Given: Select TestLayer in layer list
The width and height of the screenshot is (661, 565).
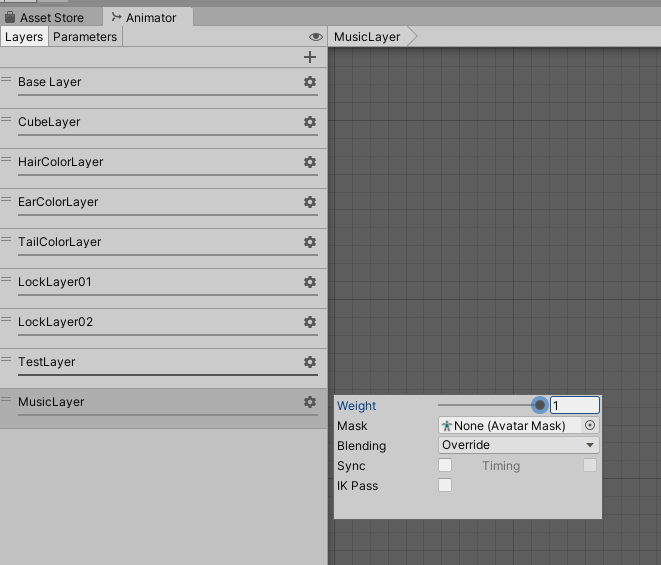Looking at the screenshot, I should click(x=164, y=368).
